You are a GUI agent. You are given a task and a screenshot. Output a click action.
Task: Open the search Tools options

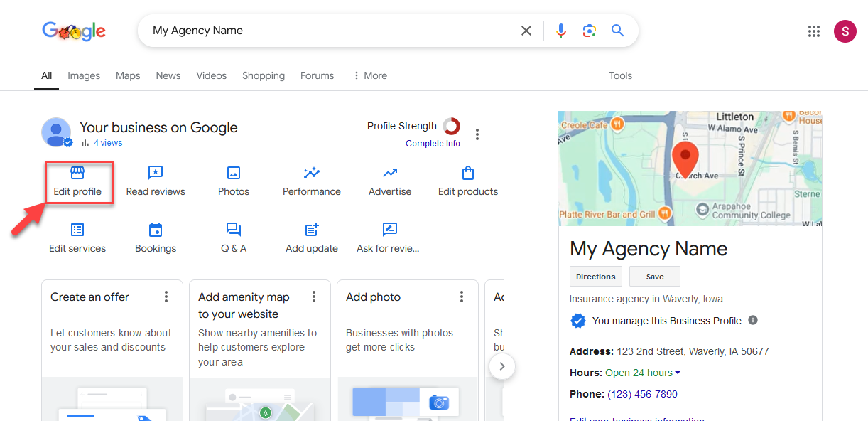click(620, 75)
